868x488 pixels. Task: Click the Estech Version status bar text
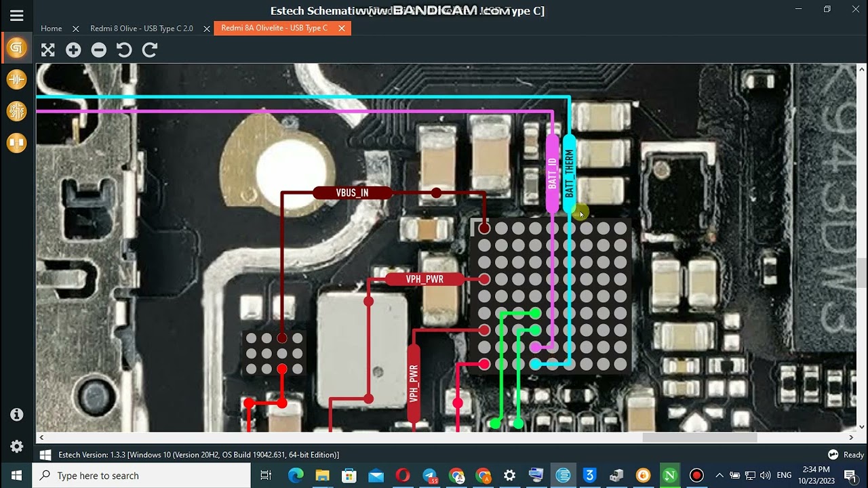(x=199, y=455)
